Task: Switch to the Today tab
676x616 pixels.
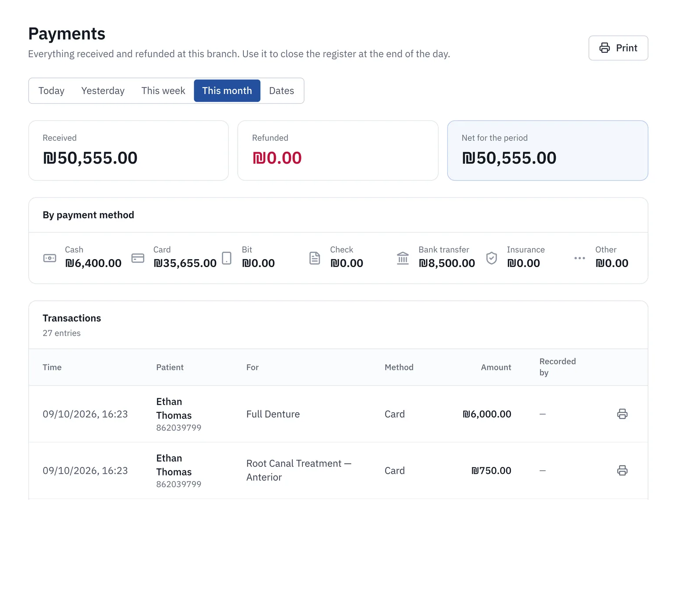Action: click(51, 91)
